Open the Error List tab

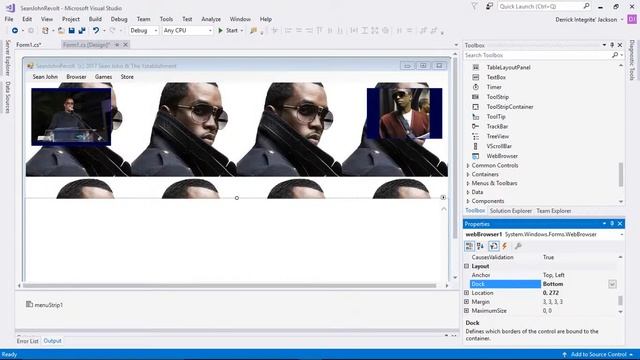click(27, 341)
